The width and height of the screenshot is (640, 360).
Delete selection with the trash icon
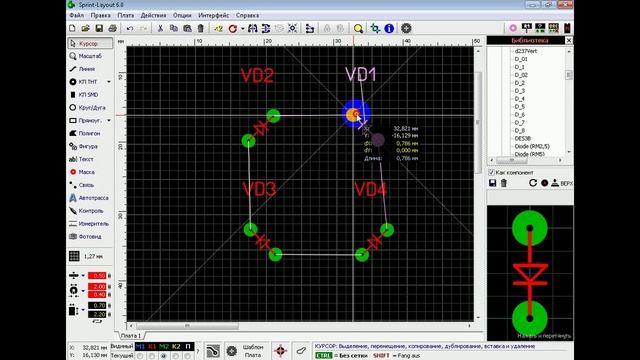tap(200, 28)
